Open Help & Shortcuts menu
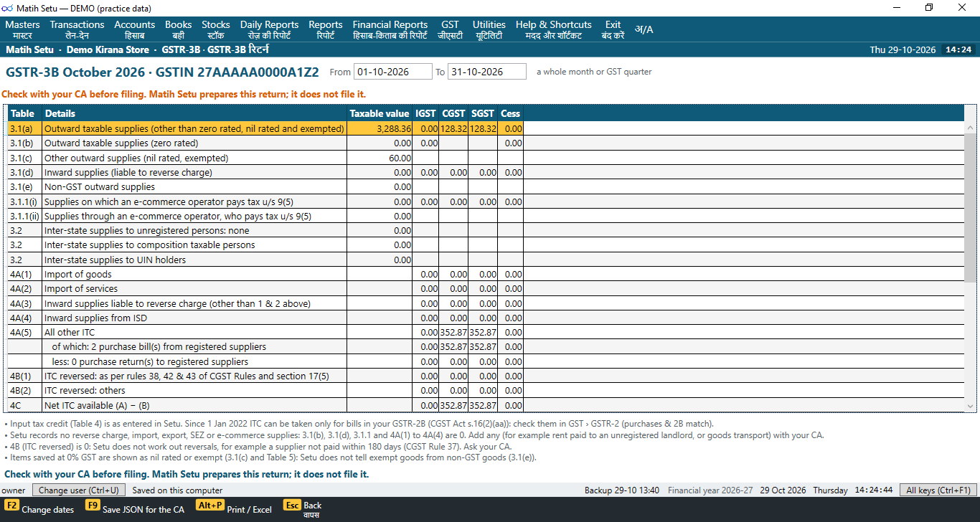The height and width of the screenshot is (522, 980). coord(554,29)
